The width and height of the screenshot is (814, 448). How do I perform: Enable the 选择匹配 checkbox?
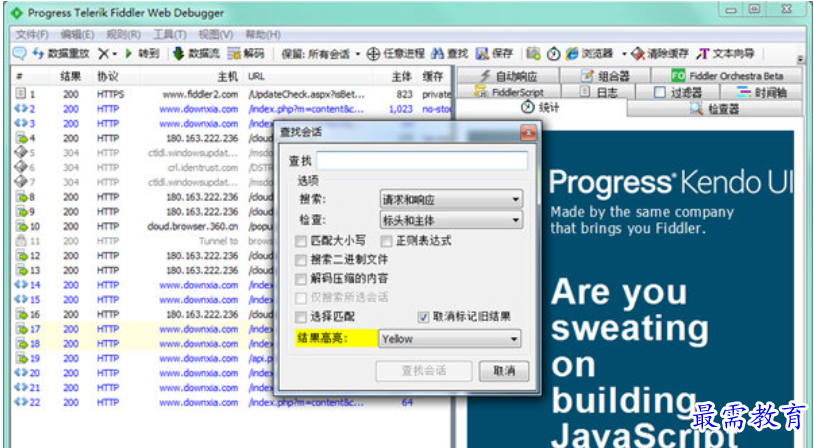[301, 317]
